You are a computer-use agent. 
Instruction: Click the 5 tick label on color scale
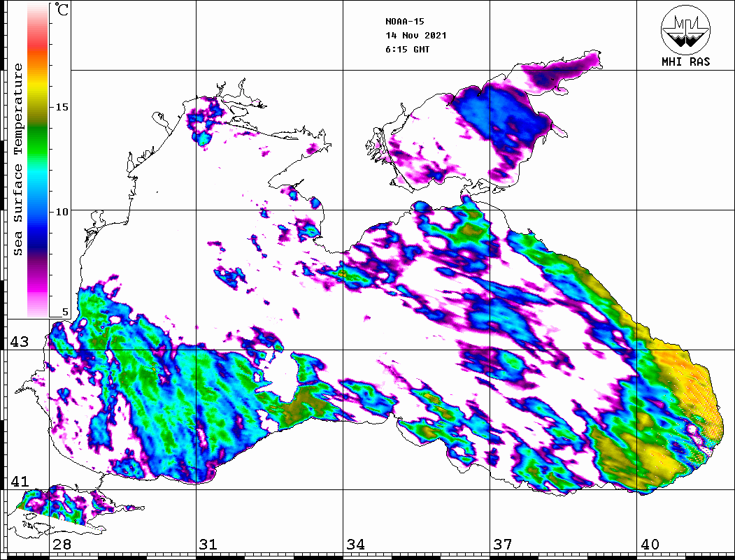[x=64, y=312]
